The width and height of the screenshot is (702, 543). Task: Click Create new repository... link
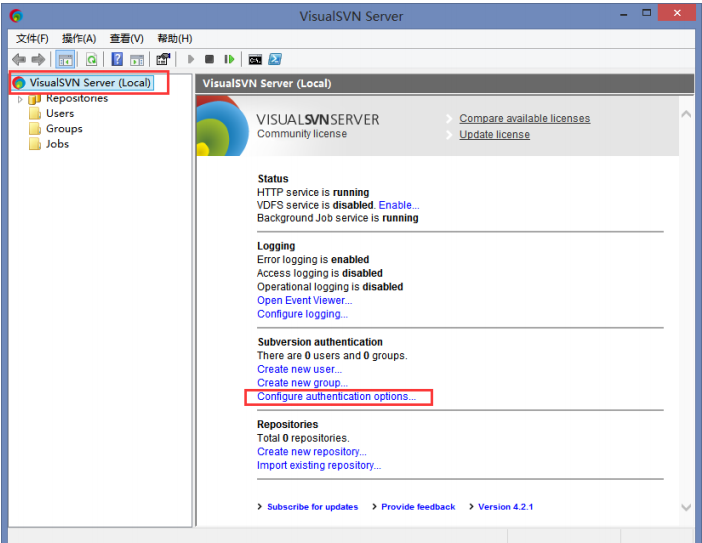(312, 452)
